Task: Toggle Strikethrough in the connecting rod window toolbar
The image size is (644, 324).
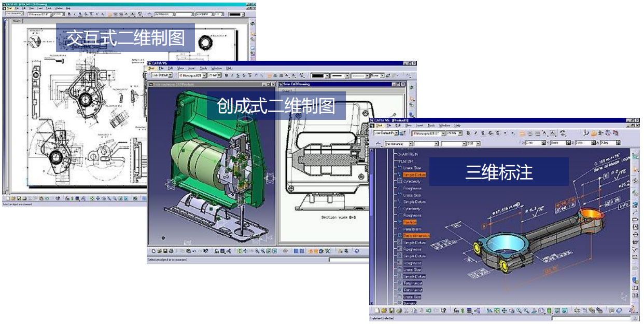Action: coord(490,133)
